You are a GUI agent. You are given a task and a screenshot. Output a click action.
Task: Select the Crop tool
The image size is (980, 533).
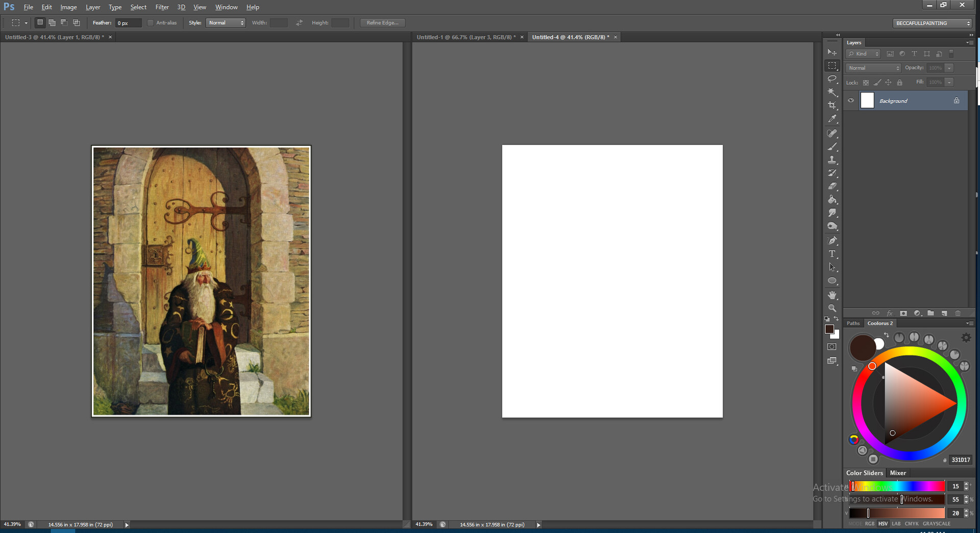click(832, 105)
